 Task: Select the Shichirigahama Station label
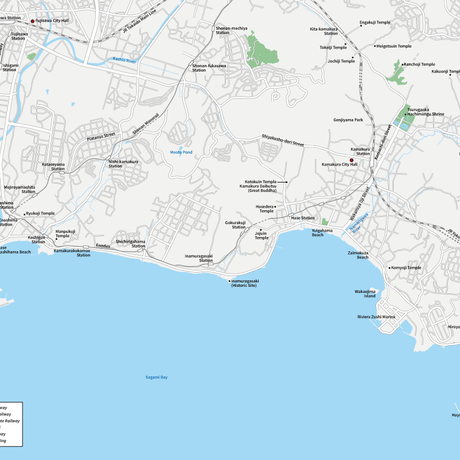coord(130,244)
